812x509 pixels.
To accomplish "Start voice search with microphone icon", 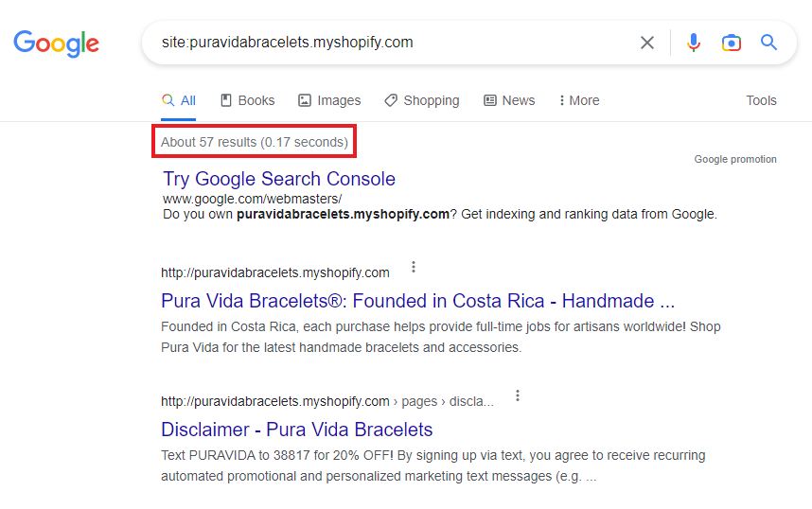I will click(694, 43).
